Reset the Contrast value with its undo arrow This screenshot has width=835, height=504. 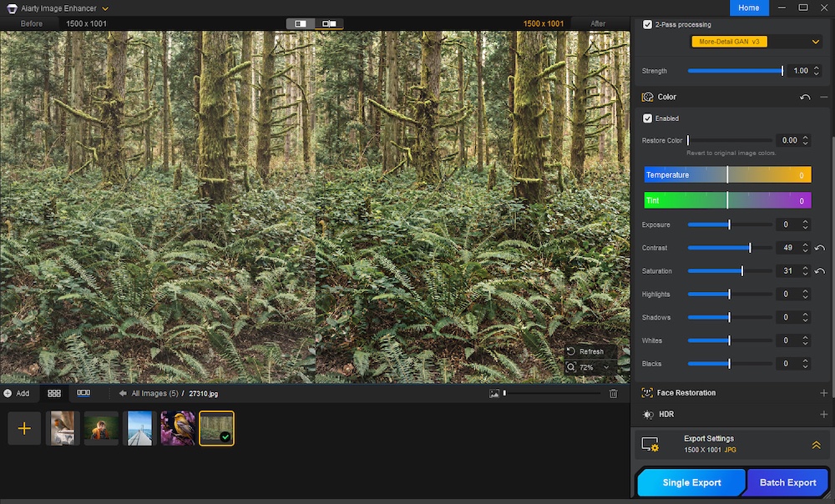click(819, 248)
